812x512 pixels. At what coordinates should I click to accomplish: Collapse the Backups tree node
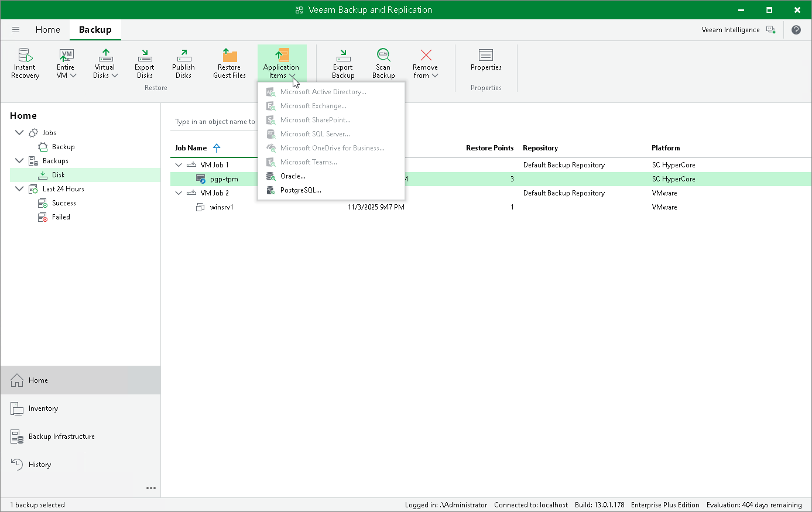19,161
